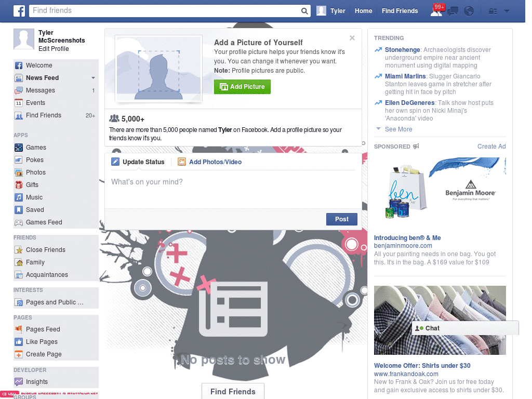
Task: Open the Chat bar
Action: click(x=465, y=328)
